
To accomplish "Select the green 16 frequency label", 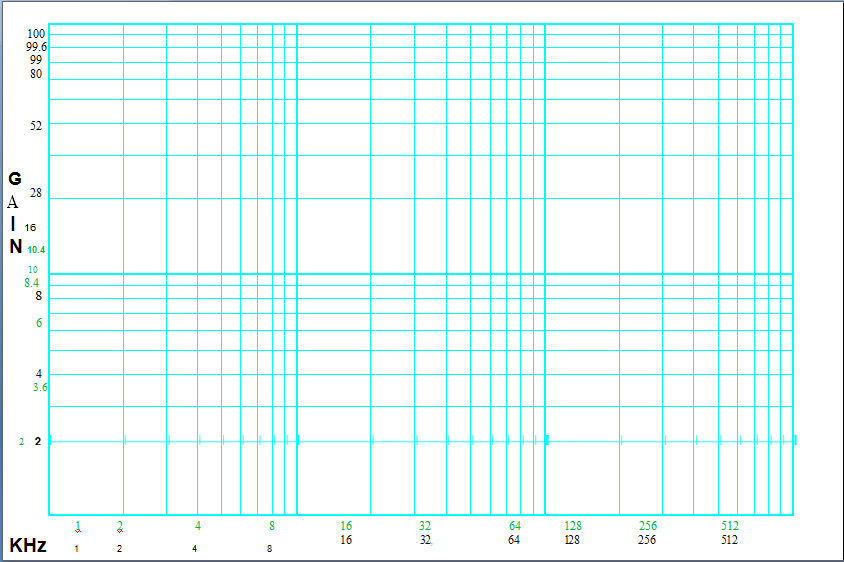I will [x=346, y=526].
